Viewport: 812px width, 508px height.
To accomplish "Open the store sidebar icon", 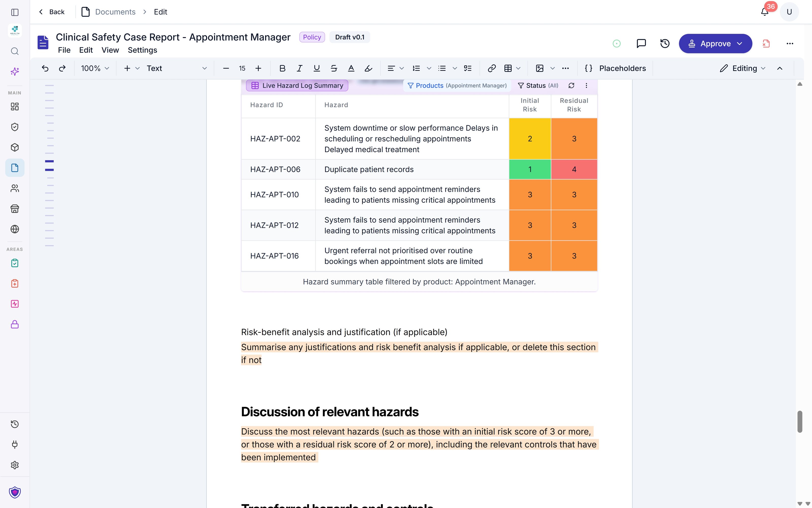I will (x=15, y=209).
